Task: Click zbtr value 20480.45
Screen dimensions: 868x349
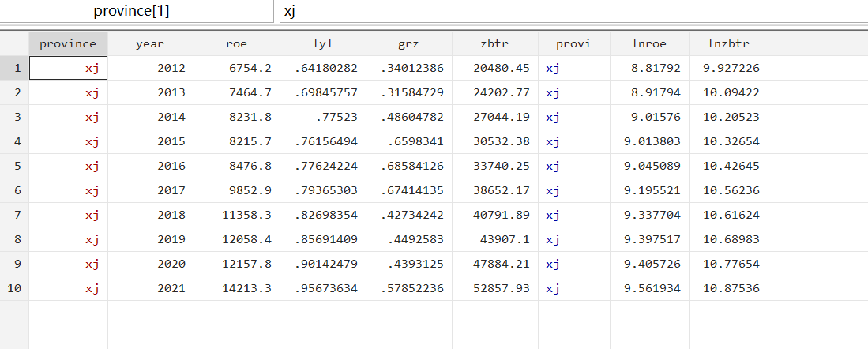Action: pos(495,68)
